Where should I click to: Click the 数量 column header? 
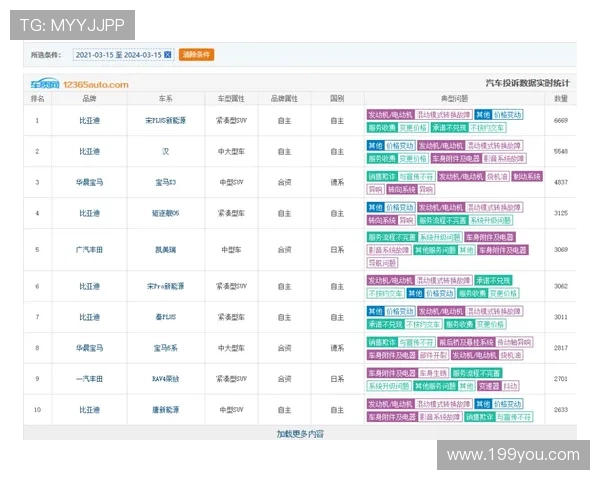pyautogui.click(x=561, y=99)
